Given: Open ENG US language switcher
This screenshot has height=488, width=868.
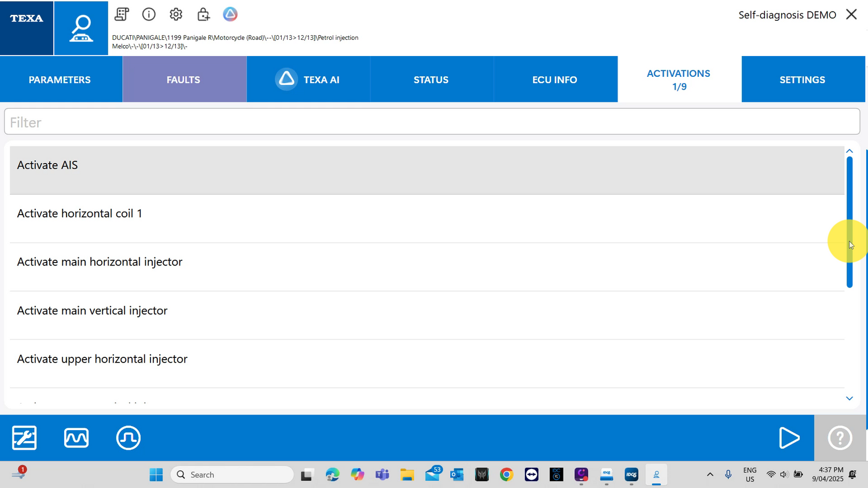Looking at the screenshot, I should pos(750,475).
